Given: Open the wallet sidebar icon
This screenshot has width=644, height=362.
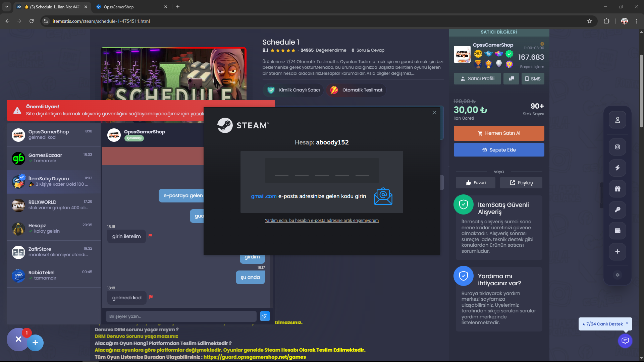Looking at the screenshot, I should (x=618, y=231).
